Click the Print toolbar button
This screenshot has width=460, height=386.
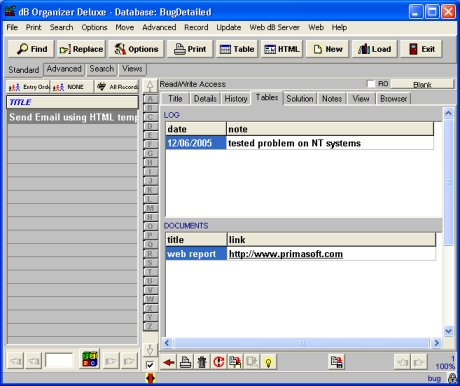click(190, 49)
